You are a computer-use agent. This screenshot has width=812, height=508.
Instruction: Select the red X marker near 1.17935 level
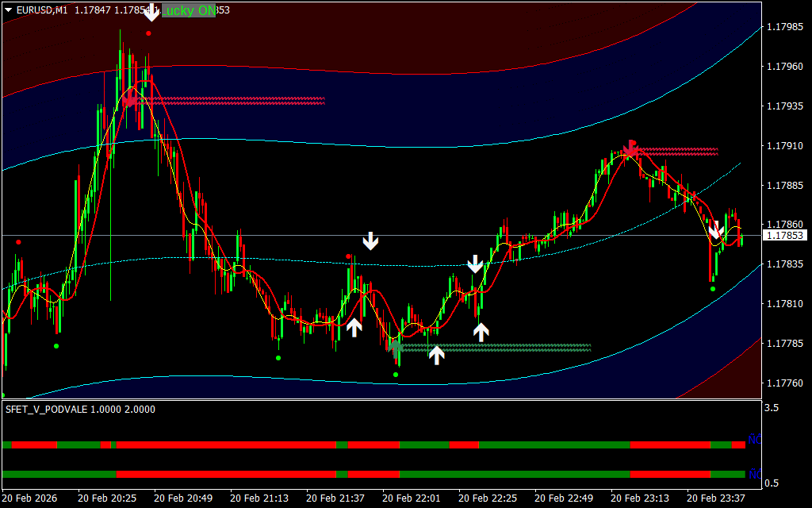tap(130, 101)
